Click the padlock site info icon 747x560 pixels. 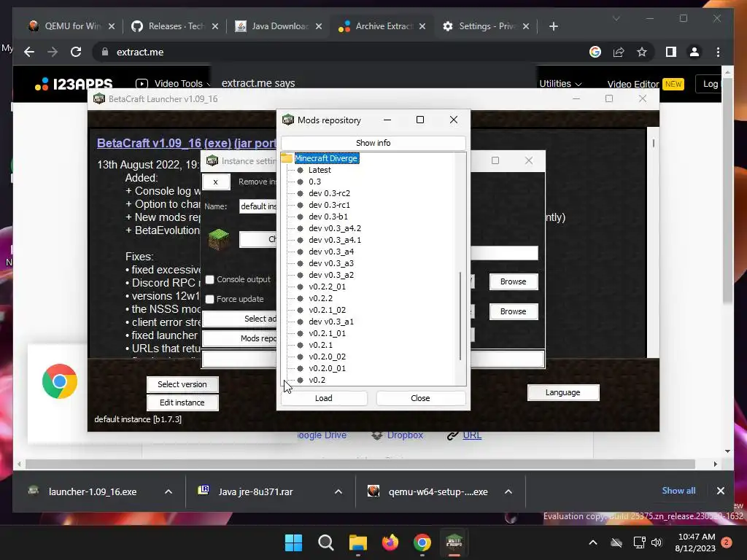[105, 52]
